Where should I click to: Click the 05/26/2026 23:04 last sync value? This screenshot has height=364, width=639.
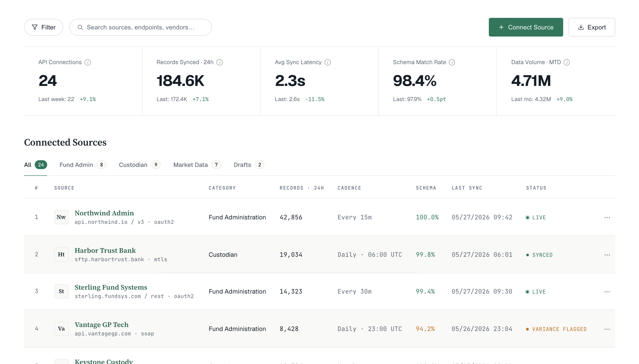coord(482,329)
